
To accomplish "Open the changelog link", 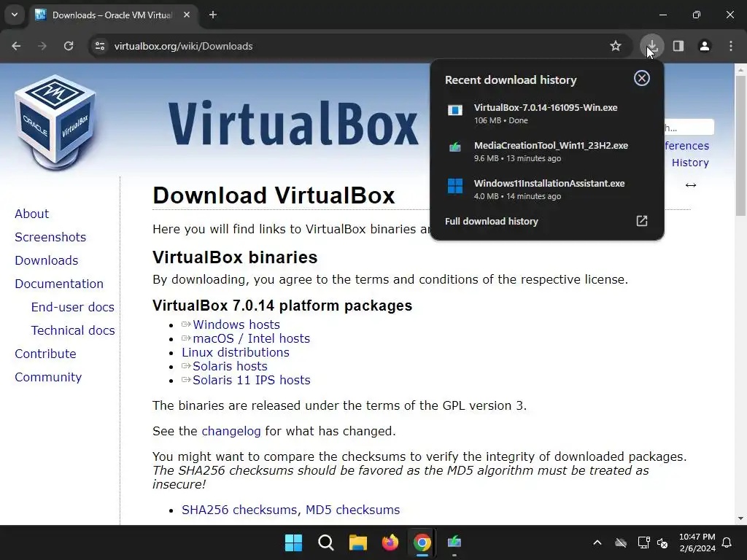I will pos(231,432).
